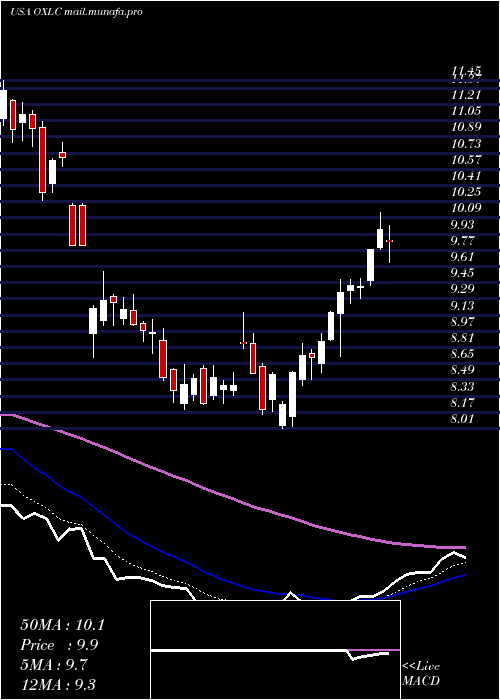This screenshot has width=500, height=700.
Task: Pick the 10.09 price level label
Action: click(x=466, y=208)
